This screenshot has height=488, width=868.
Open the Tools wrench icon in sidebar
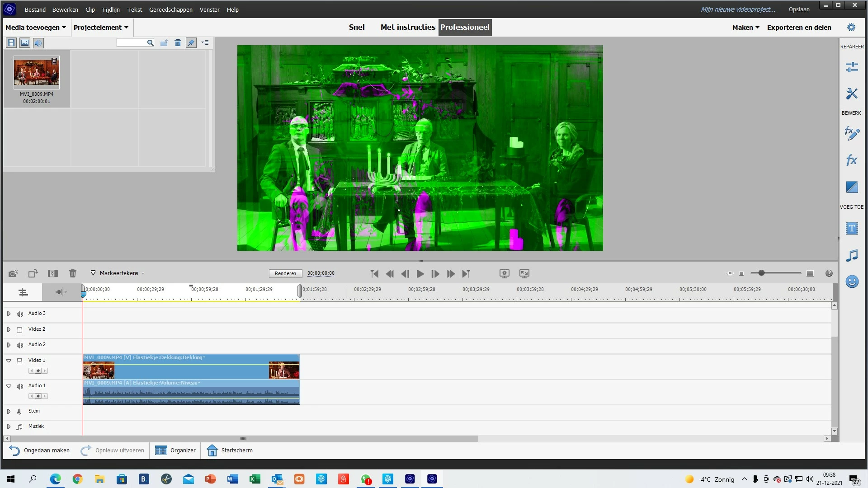point(852,94)
